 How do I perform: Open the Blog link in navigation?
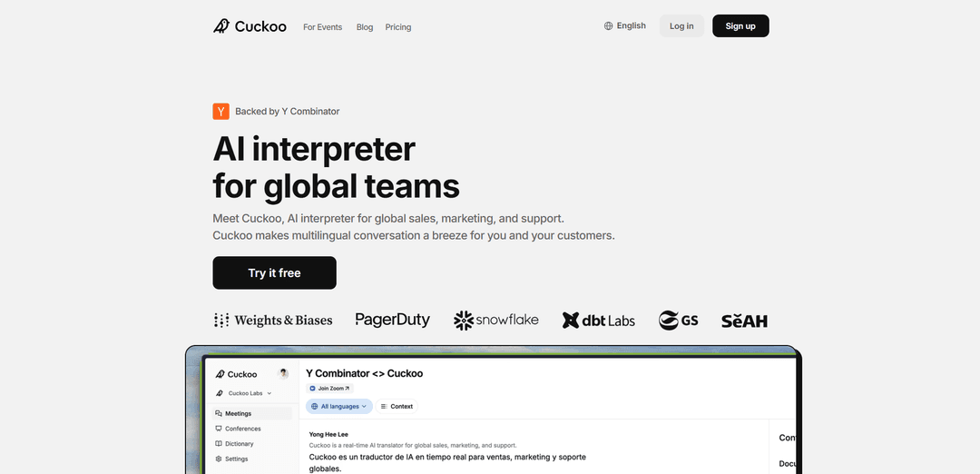pos(365,27)
